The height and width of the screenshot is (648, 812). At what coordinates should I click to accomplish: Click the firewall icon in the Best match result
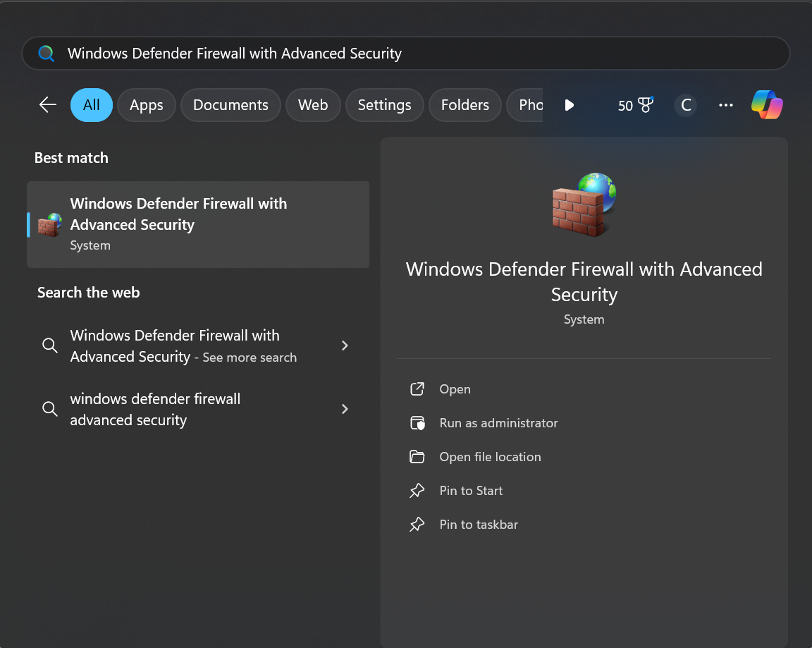click(x=50, y=225)
